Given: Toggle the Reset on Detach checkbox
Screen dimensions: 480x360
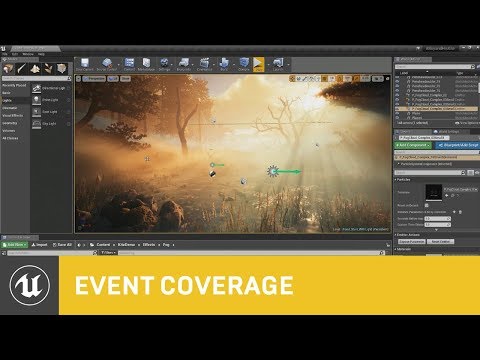Looking at the screenshot, I should tap(427, 205).
